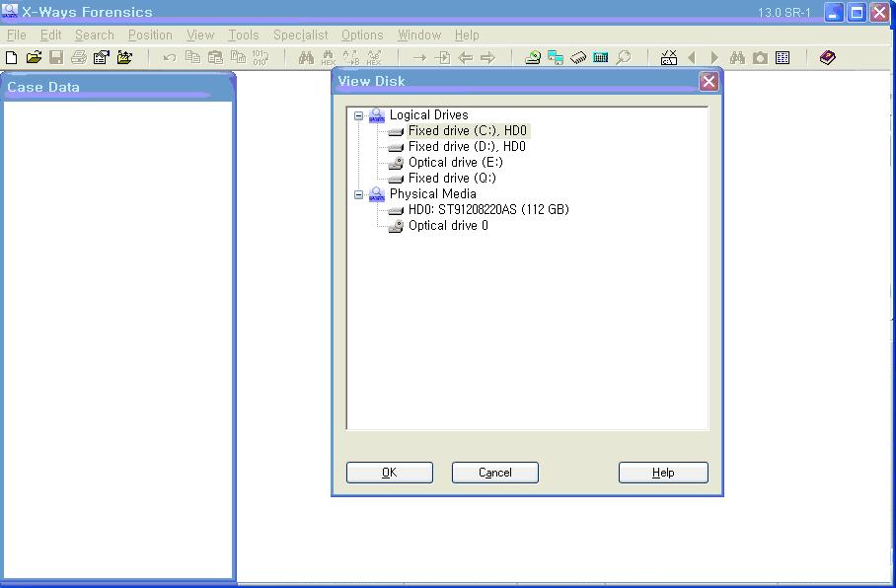Open the Options menu
This screenshot has width=896, height=588.
click(362, 35)
